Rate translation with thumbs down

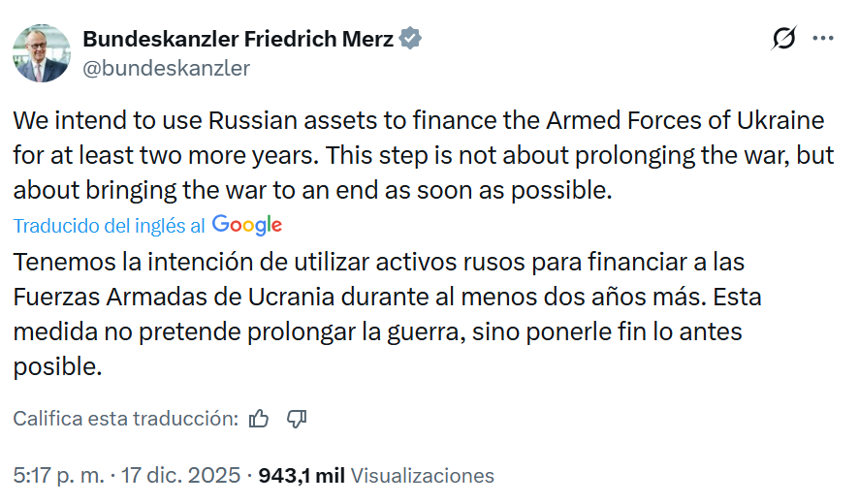297,419
